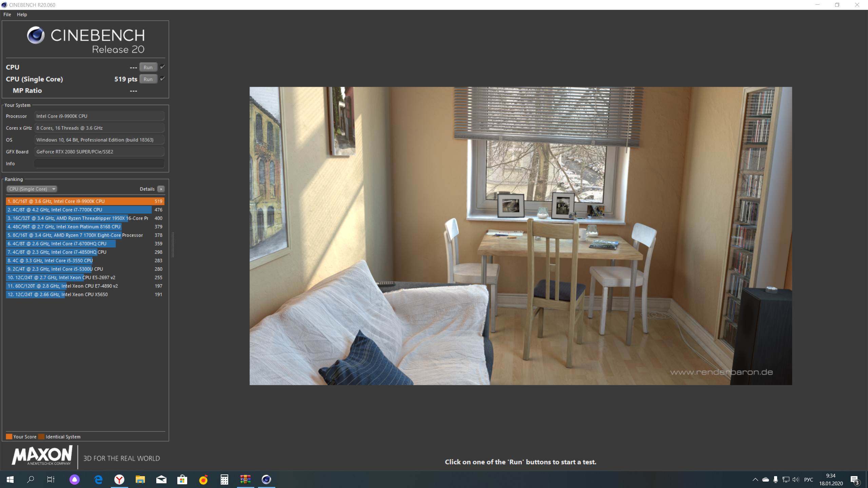The width and height of the screenshot is (868, 488).
Task: Open the Mail app in taskbar
Action: point(161,480)
